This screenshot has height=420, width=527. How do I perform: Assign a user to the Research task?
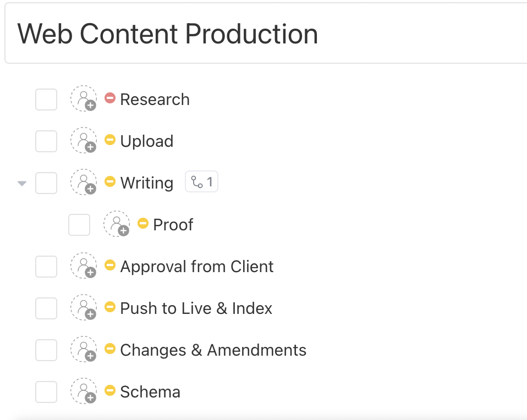click(x=84, y=100)
